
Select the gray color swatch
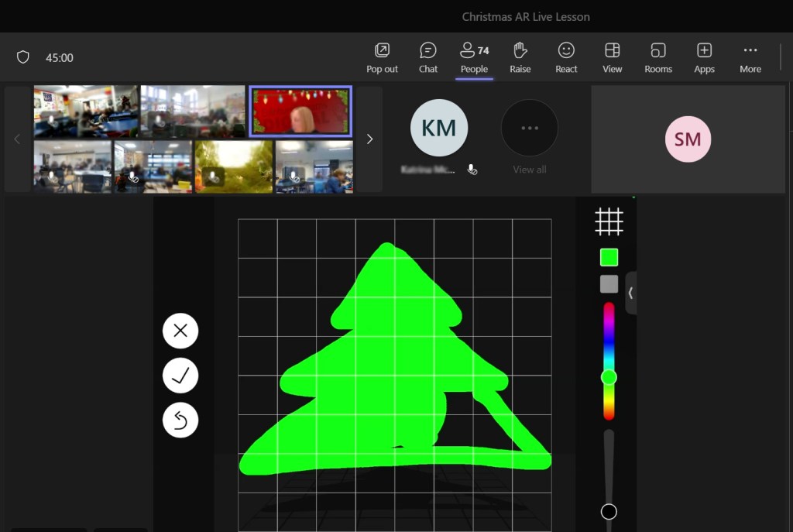[609, 284]
